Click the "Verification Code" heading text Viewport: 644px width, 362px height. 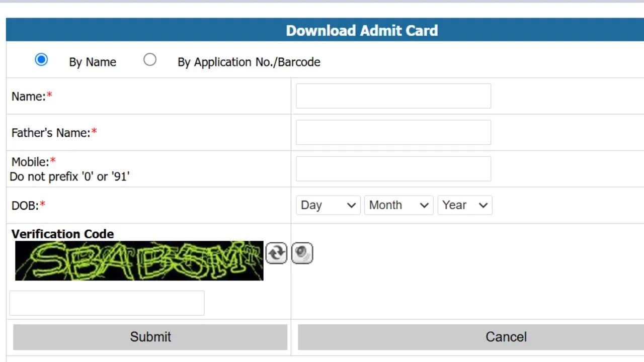point(62,234)
